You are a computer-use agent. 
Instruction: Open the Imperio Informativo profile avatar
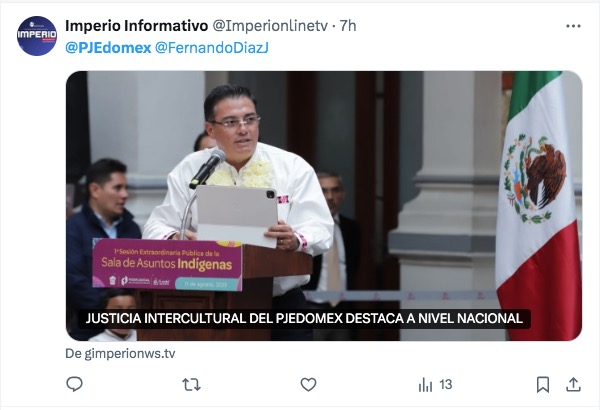(37, 36)
